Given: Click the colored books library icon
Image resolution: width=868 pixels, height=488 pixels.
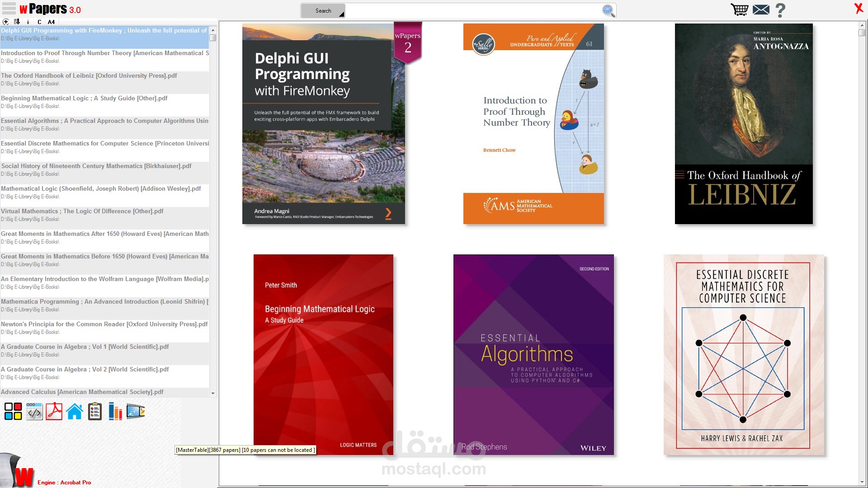Looking at the screenshot, I should (115, 411).
